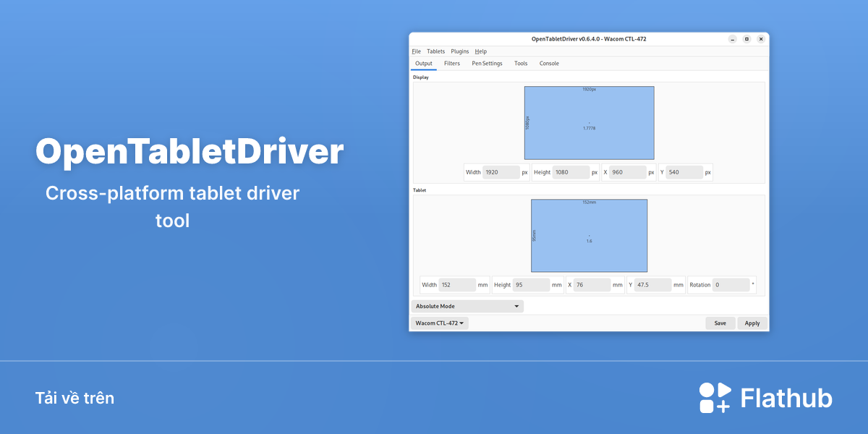Open the Help menu
The height and width of the screenshot is (434, 868).
pyautogui.click(x=481, y=51)
